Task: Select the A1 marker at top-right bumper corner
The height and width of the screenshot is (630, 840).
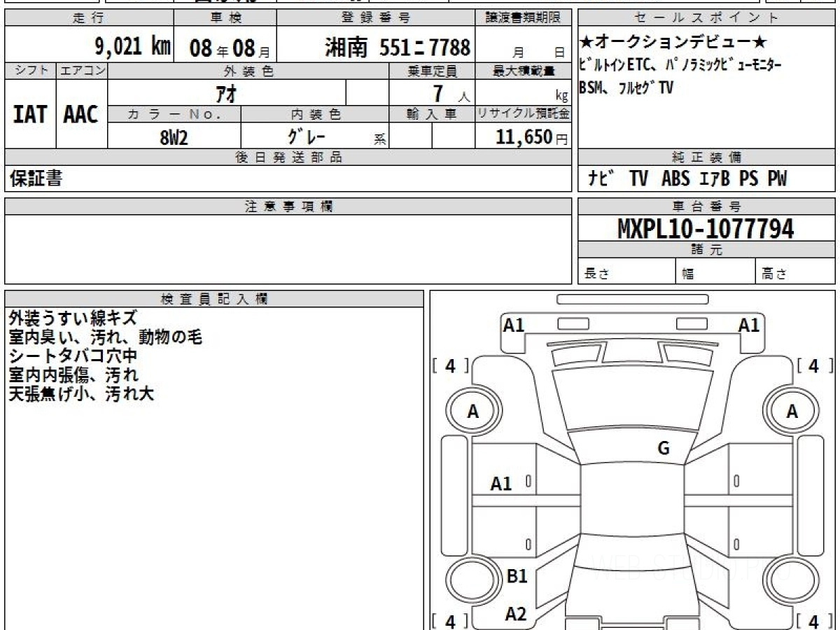Action: pyautogui.click(x=749, y=325)
